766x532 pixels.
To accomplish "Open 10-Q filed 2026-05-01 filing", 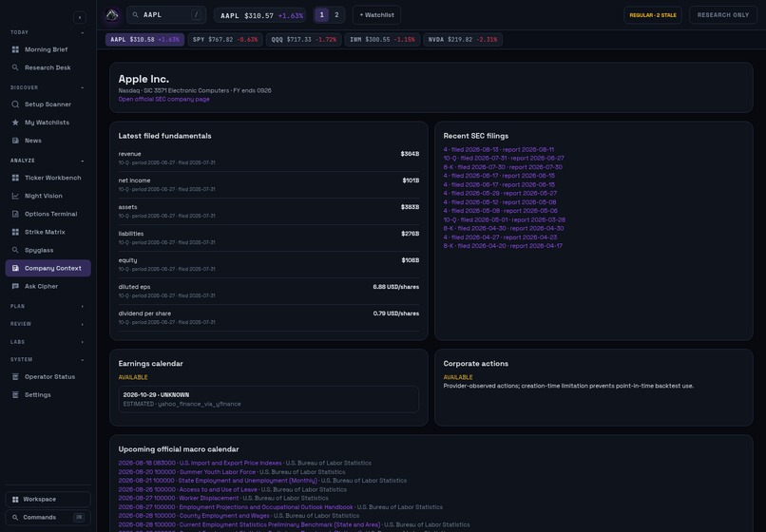I will [x=504, y=219].
